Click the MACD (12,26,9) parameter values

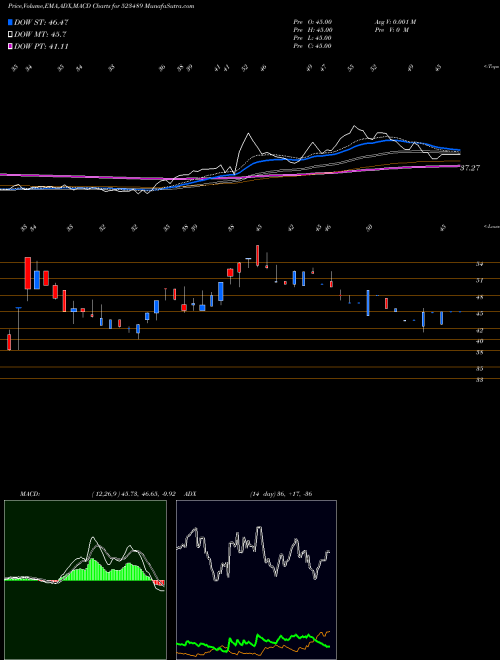coord(133,494)
